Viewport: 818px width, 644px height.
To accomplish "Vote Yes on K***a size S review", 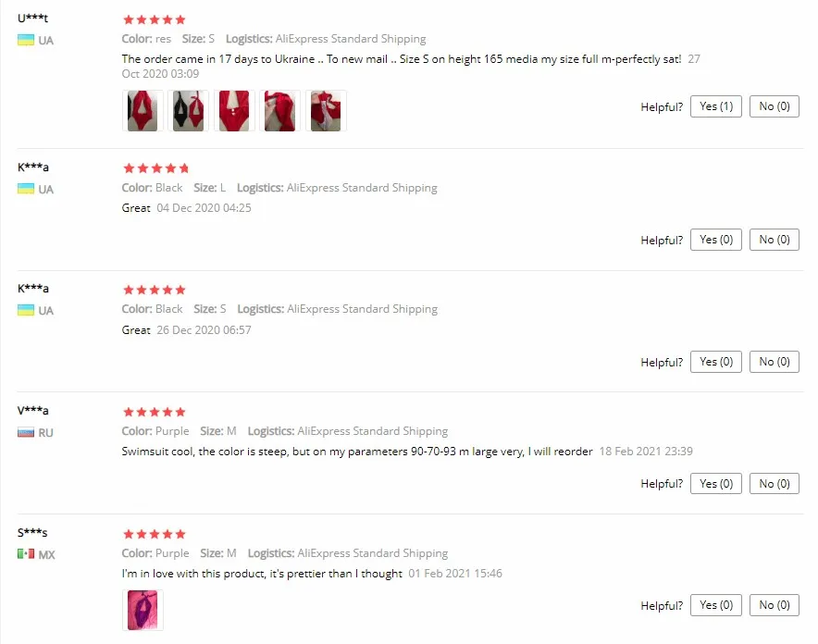I will tap(716, 362).
